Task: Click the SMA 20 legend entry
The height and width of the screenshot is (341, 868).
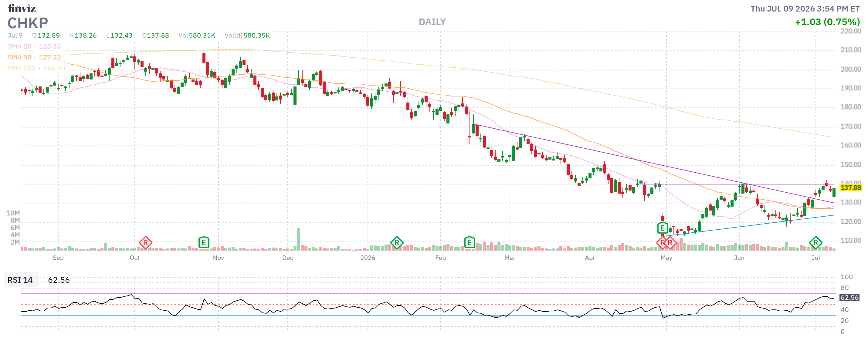Action: [x=34, y=46]
